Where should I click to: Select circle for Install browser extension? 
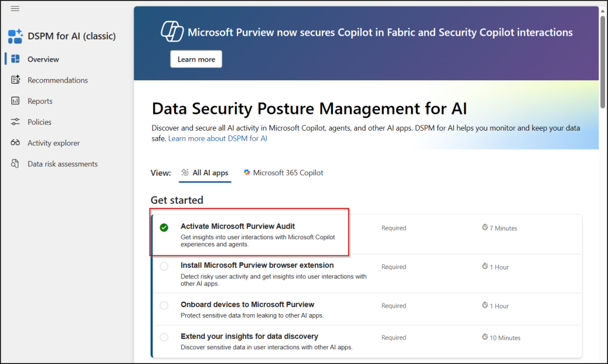click(164, 266)
